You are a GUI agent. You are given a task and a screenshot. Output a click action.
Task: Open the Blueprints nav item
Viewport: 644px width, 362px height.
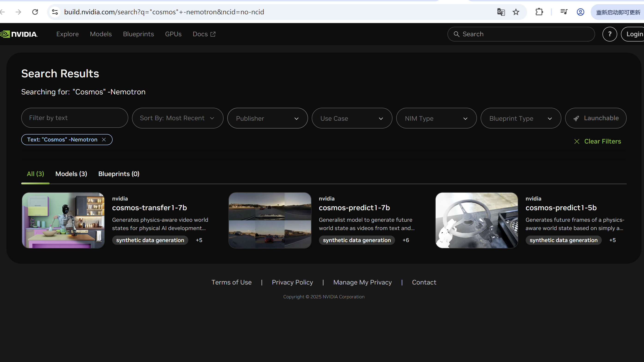138,34
